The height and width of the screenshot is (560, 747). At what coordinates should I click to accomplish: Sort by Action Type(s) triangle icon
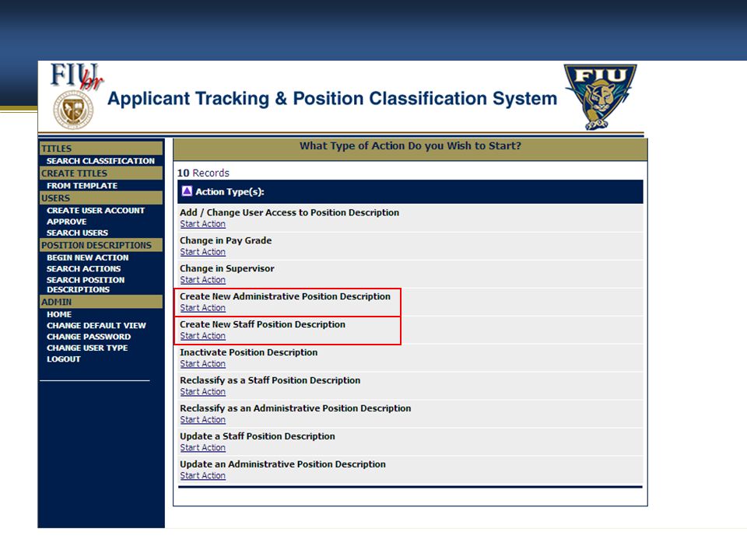coord(187,191)
